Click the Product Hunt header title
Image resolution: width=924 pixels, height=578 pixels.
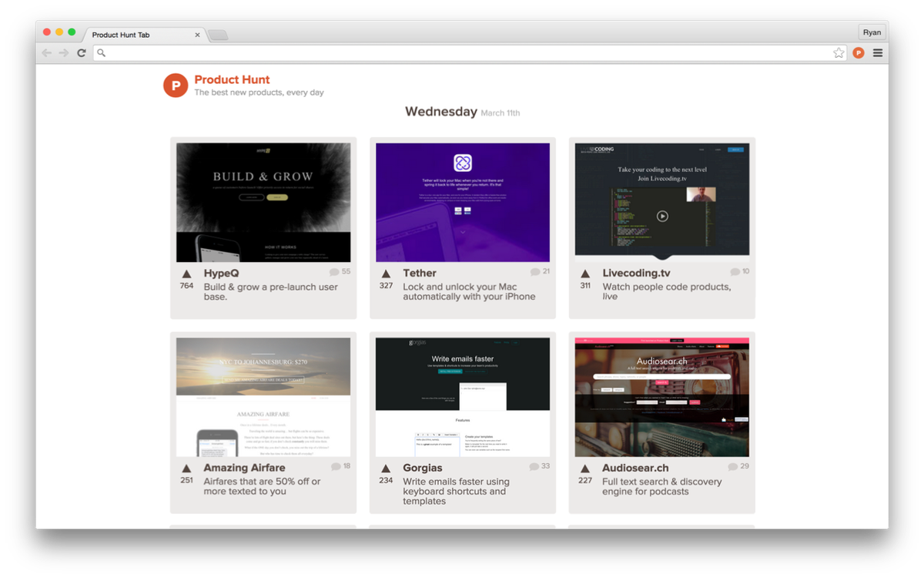pyautogui.click(x=232, y=79)
